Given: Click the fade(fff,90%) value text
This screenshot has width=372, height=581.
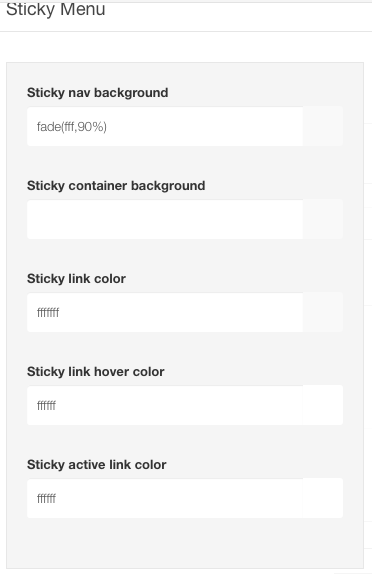Looking at the screenshot, I should pyautogui.click(x=72, y=127).
